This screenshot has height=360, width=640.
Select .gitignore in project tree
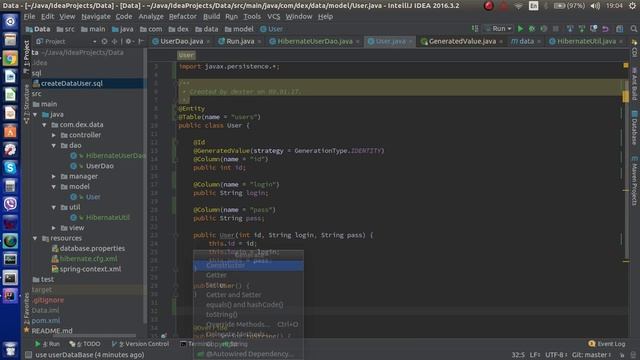point(48,300)
